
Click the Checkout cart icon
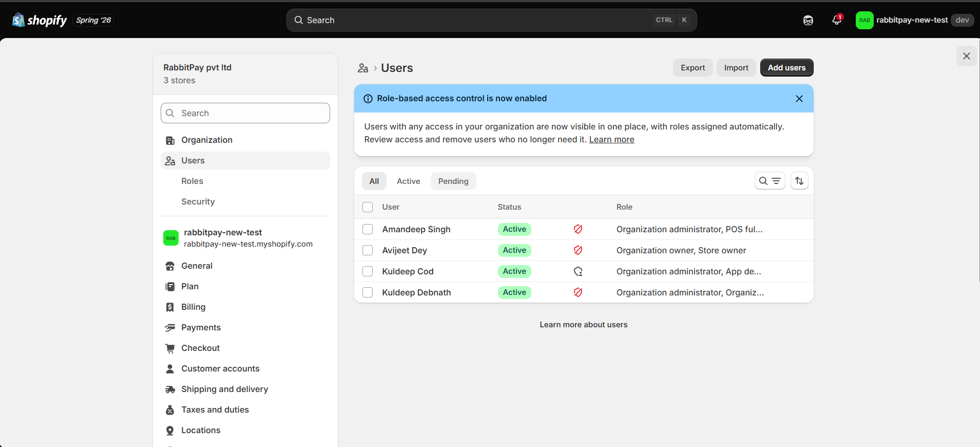tap(170, 348)
